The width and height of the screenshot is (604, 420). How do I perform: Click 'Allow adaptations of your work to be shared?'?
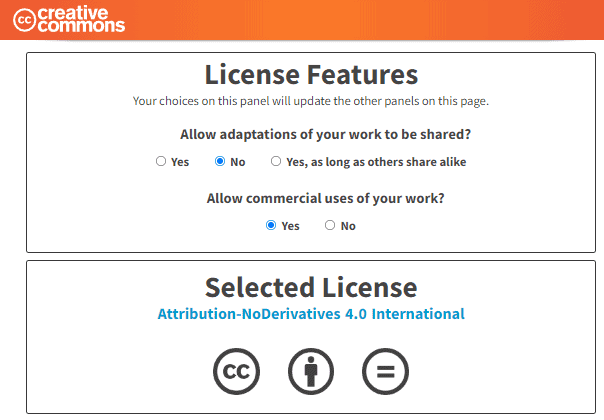(x=325, y=134)
